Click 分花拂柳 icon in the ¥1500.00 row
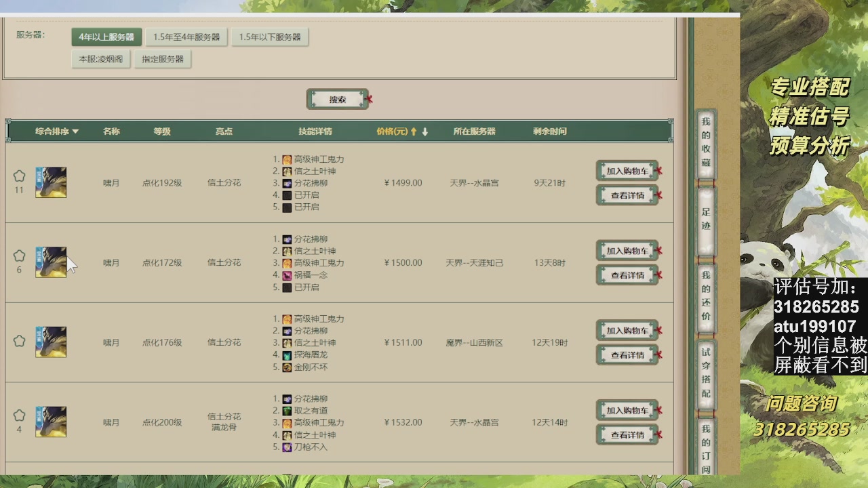This screenshot has height=488, width=868. point(287,239)
